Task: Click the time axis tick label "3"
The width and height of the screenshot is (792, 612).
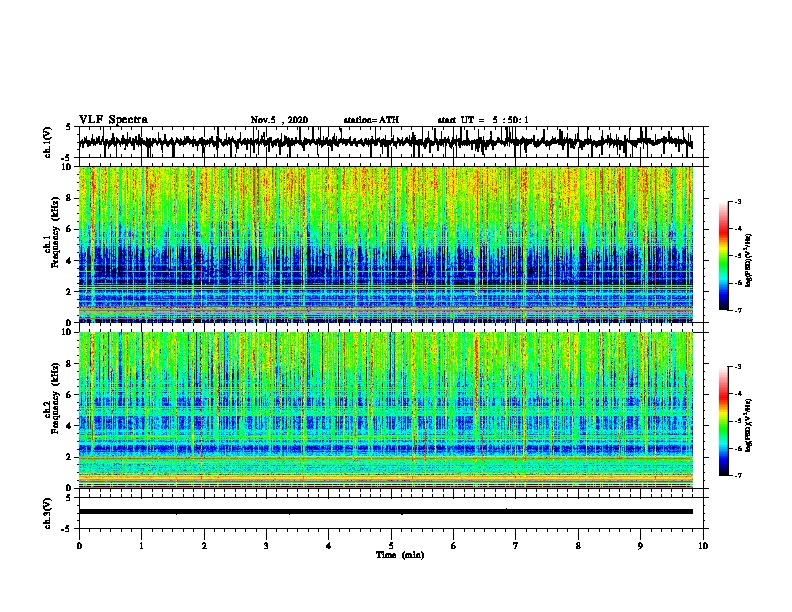Action: pyautogui.click(x=266, y=546)
